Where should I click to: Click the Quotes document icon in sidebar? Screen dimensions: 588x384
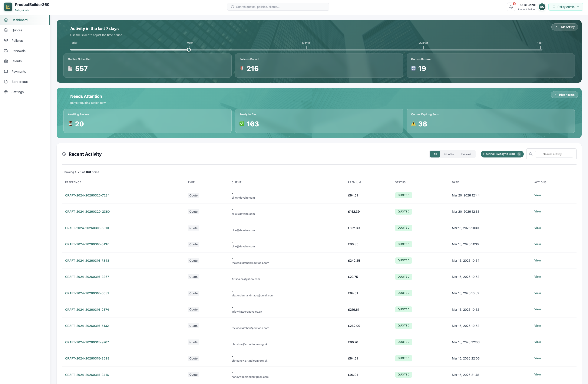click(6, 30)
